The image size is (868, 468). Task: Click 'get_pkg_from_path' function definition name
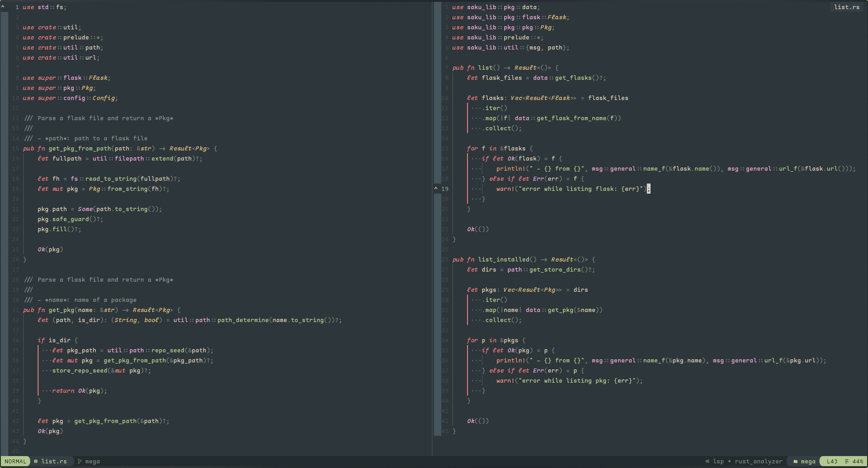(x=80, y=148)
